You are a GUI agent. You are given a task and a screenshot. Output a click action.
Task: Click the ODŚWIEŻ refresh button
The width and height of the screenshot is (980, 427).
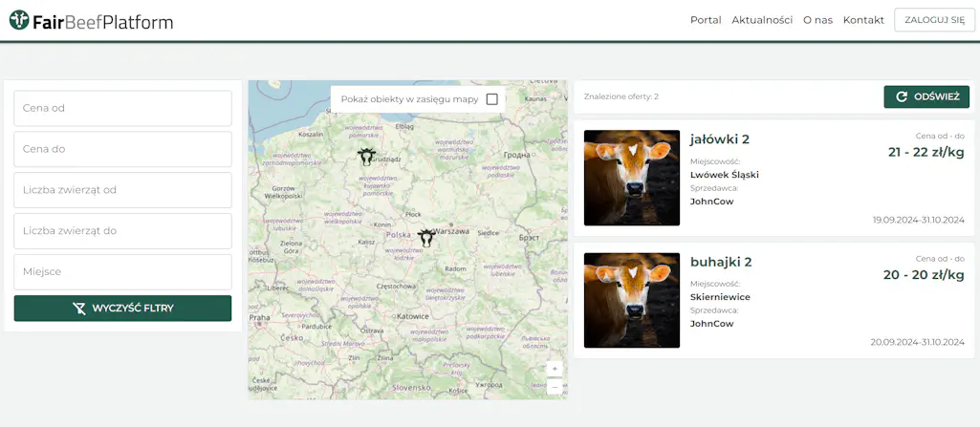926,96
